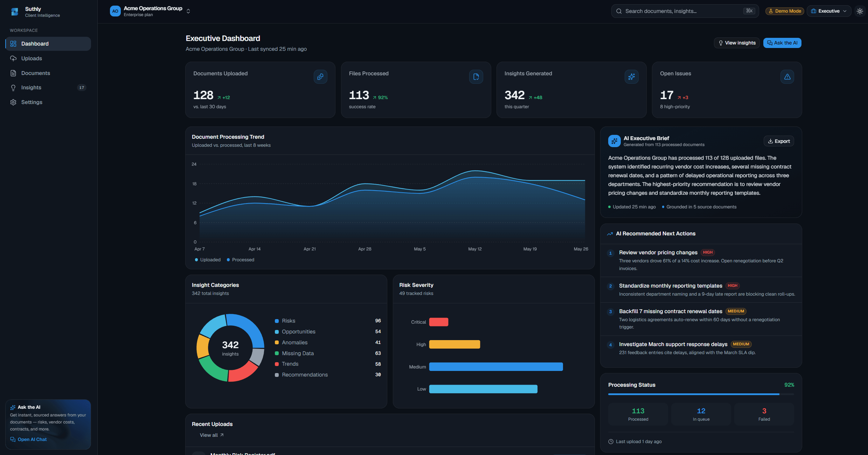Image resolution: width=868 pixels, height=455 pixels.
Task: Click the Critical risk severity bar
Action: 438,322
